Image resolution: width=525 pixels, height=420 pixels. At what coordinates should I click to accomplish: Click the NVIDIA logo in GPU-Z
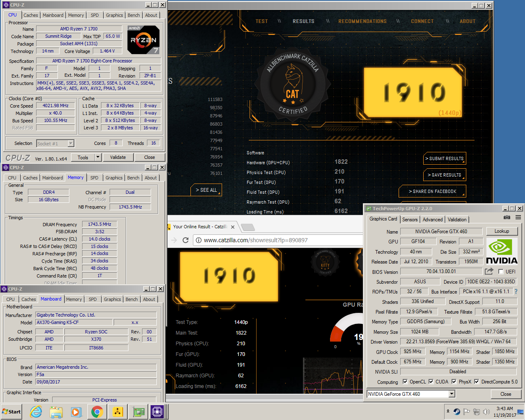502,251
